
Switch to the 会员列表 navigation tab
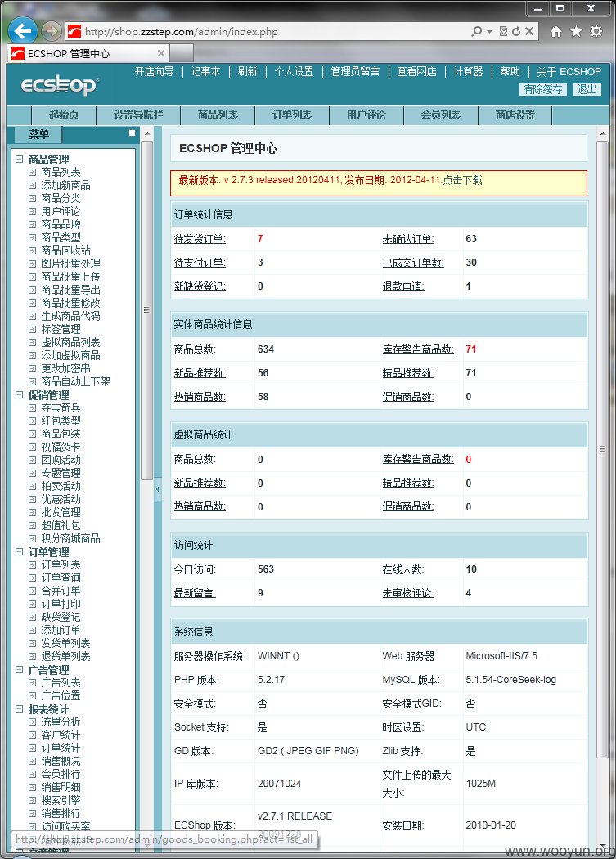[441, 115]
